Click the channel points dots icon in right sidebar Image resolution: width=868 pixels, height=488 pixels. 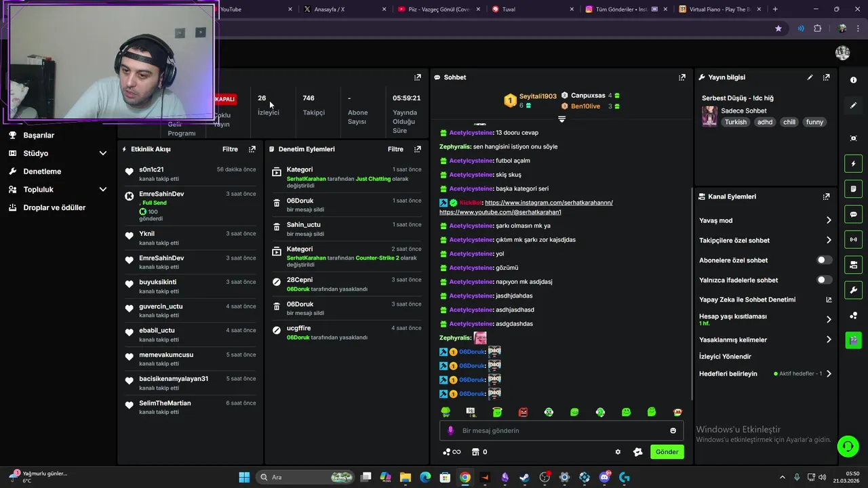point(853,315)
